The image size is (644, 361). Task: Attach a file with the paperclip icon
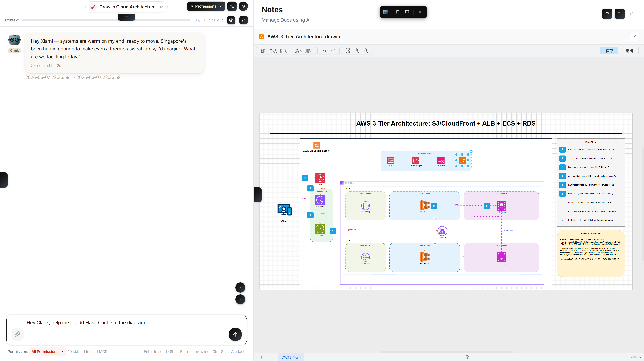[17, 334]
